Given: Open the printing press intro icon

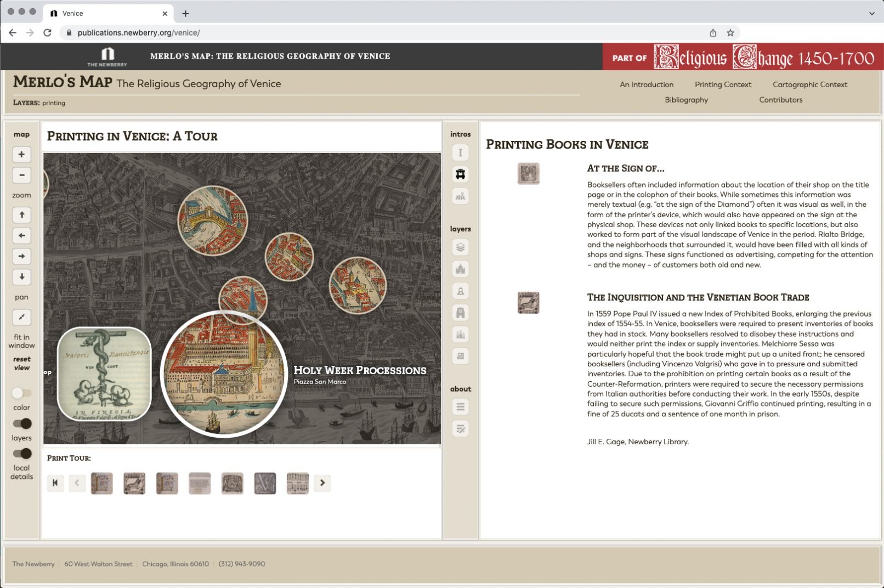Looking at the screenshot, I should 460,174.
